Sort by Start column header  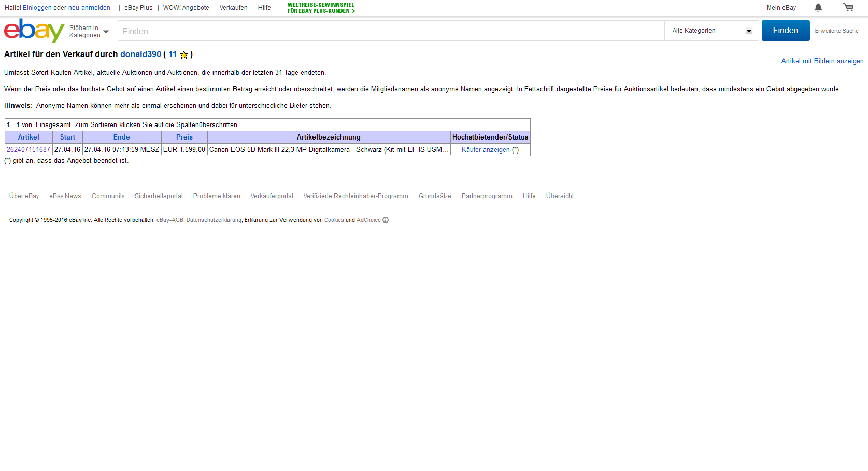pyautogui.click(x=67, y=137)
